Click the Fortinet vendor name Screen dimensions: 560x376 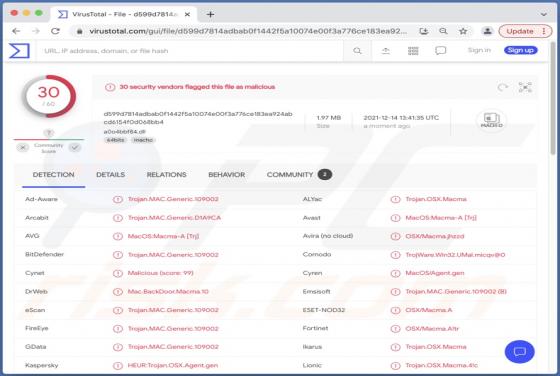click(315, 328)
